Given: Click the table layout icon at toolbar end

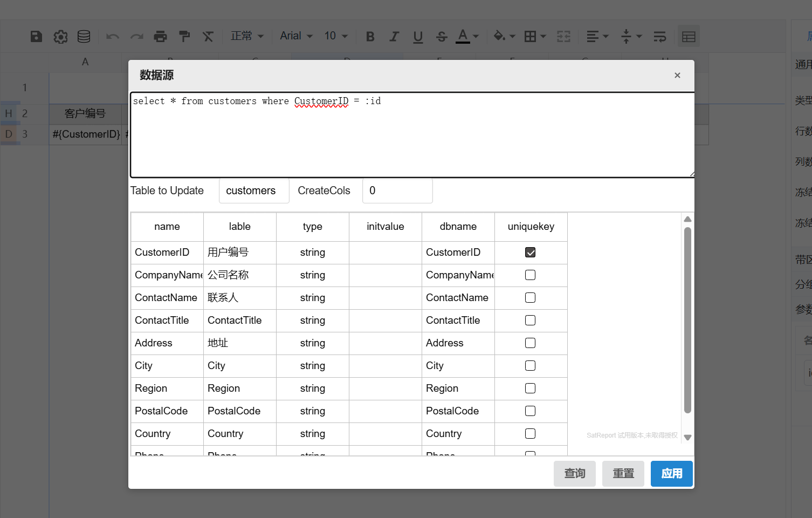Looking at the screenshot, I should click(x=689, y=36).
